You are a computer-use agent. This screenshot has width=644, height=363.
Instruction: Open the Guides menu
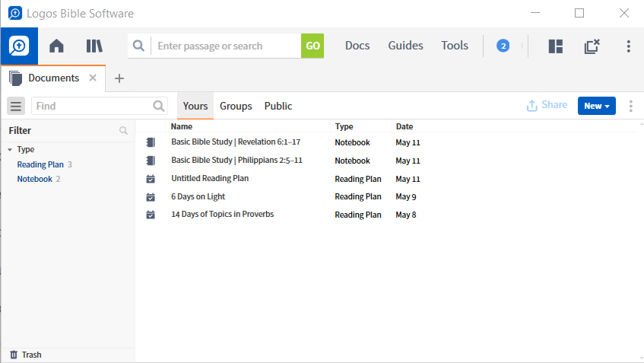pos(405,45)
